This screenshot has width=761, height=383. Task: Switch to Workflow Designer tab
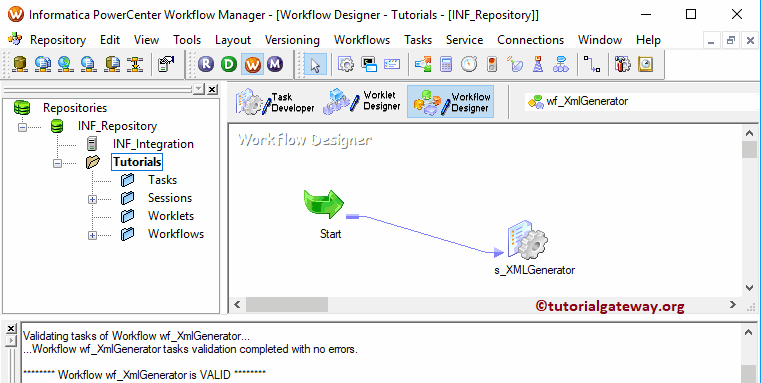pos(451,101)
